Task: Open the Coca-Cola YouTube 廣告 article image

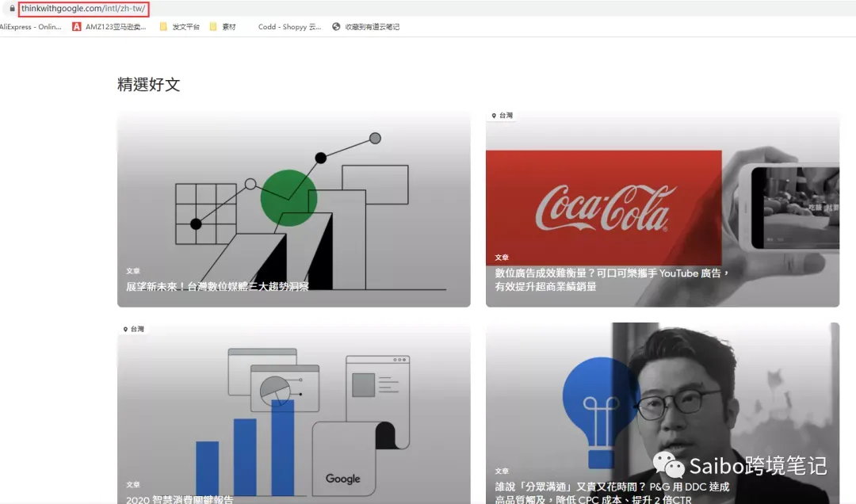Action: point(662,209)
